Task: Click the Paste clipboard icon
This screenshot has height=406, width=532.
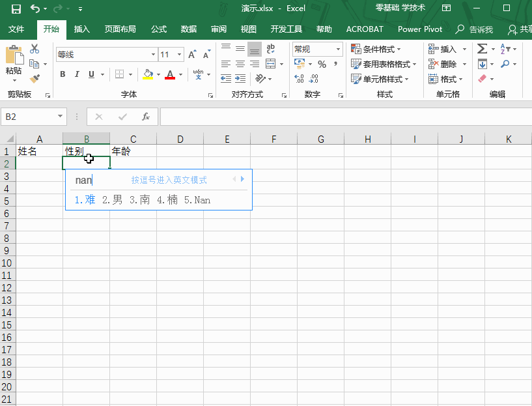Action: click(x=14, y=55)
